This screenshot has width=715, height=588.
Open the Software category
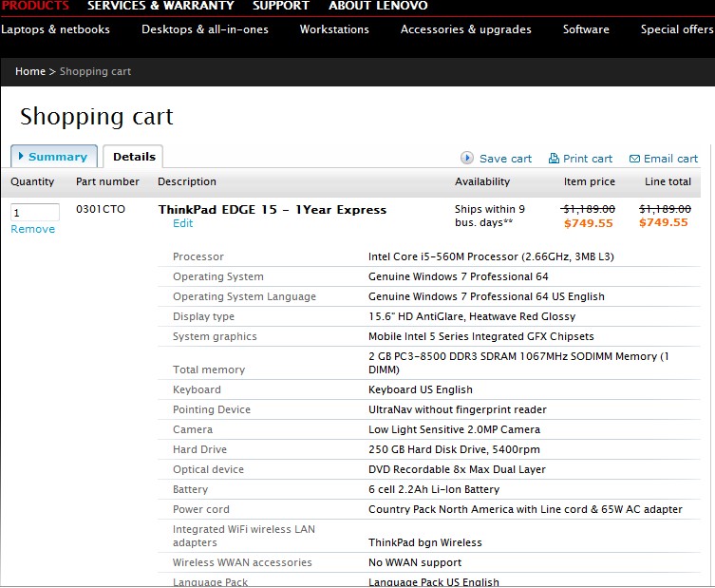click(586, 29)
